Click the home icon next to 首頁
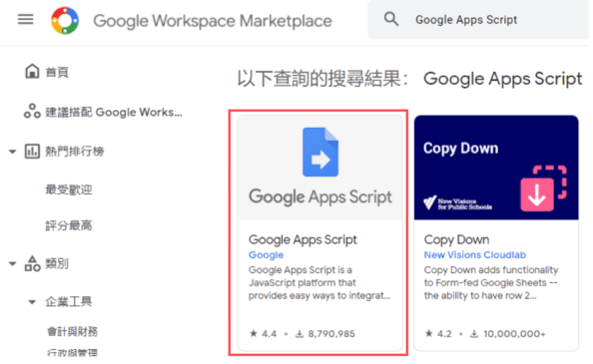 click(32, 71)
